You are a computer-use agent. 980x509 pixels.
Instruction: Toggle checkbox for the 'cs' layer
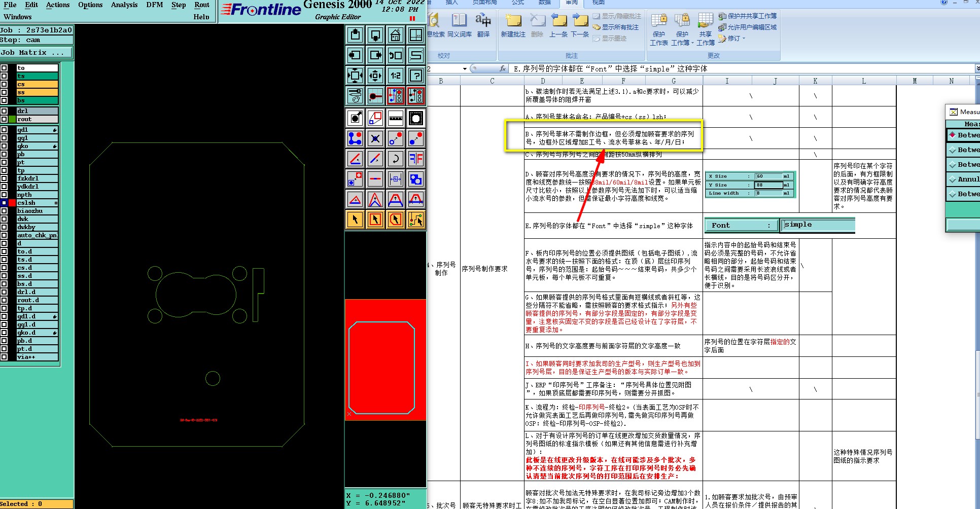4,84
